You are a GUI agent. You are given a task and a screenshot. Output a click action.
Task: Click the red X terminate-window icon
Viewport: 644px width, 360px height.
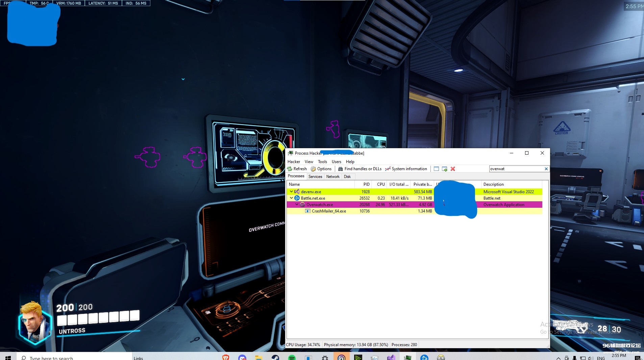[453, 169]
